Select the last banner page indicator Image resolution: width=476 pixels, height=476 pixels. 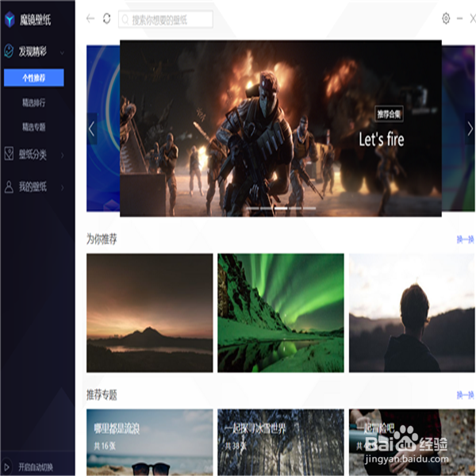point(309,208)
